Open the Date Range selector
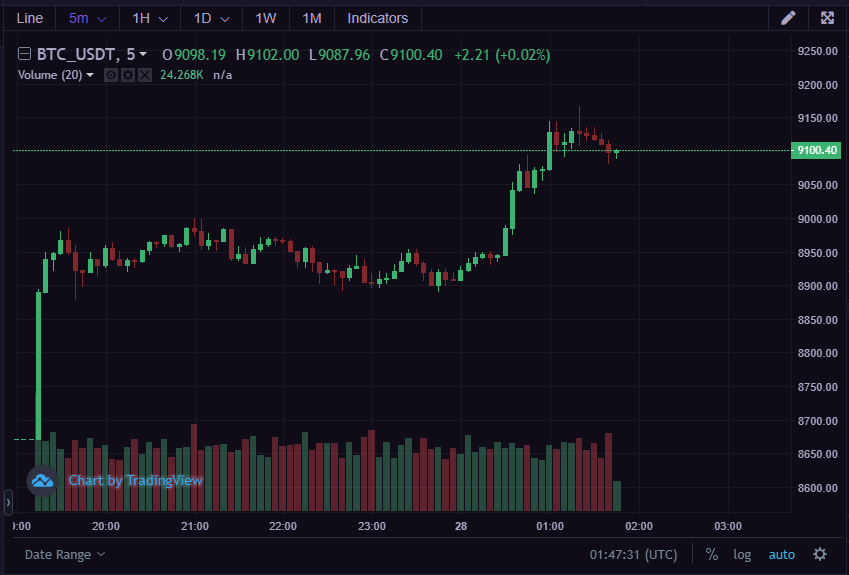This screenshot has width=849, height=575. coord(64,554)
